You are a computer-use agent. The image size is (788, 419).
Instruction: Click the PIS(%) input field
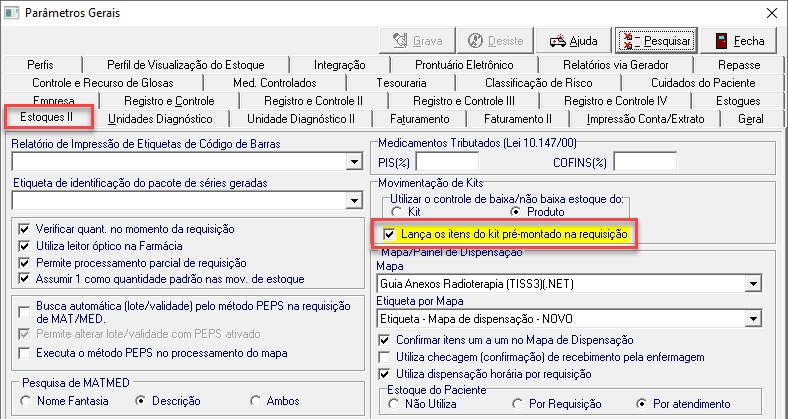point(447,162)
